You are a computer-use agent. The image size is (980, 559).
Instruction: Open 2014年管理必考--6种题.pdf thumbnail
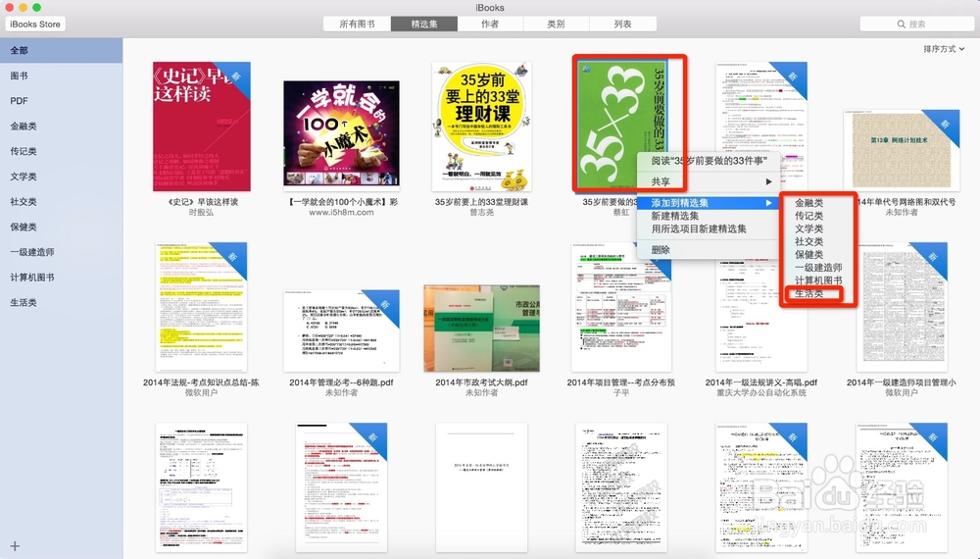(341, 330)
